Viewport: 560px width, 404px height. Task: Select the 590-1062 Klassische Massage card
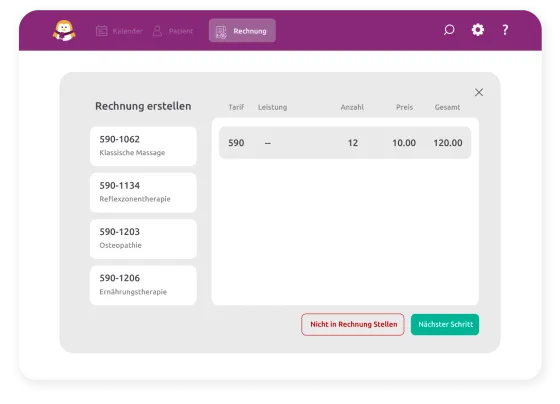click(143, 146)
